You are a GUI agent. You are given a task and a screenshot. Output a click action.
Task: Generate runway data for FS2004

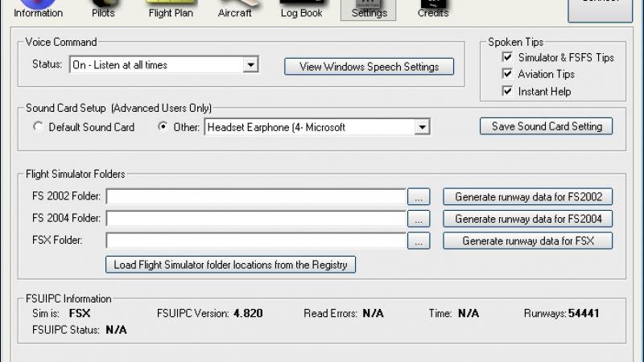point(528,219)
